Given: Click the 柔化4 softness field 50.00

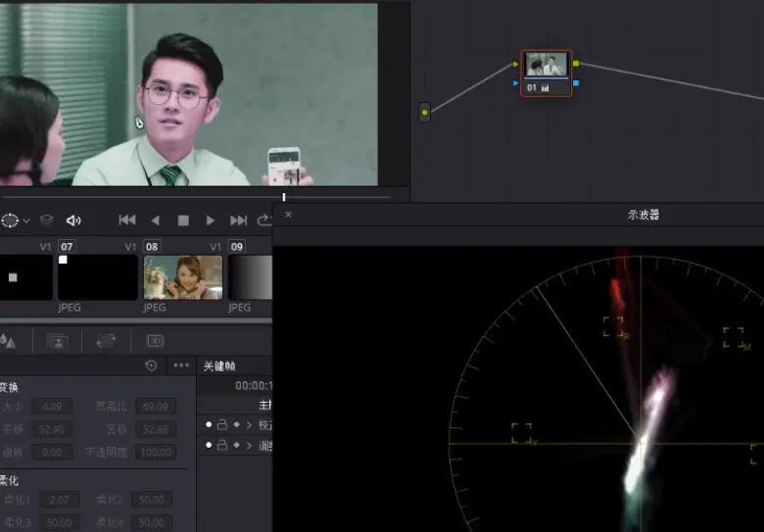Looking at the screenshot, I should point(152,523).
